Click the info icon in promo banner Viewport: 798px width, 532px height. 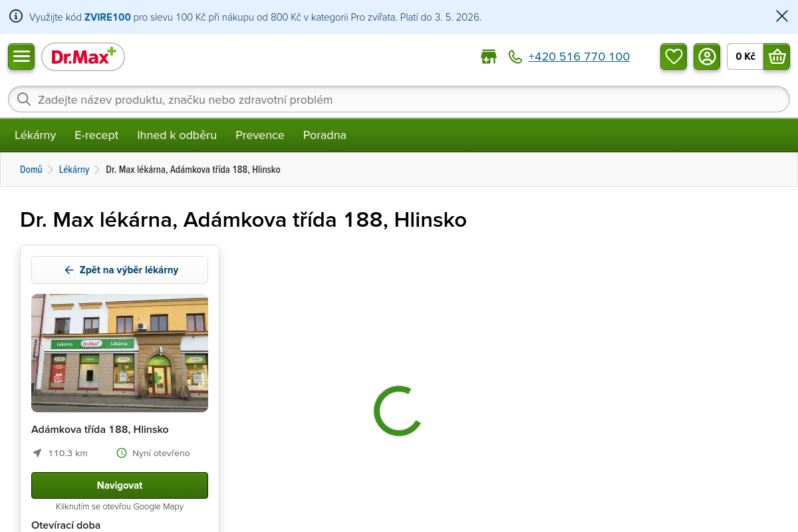coord(16,17)
